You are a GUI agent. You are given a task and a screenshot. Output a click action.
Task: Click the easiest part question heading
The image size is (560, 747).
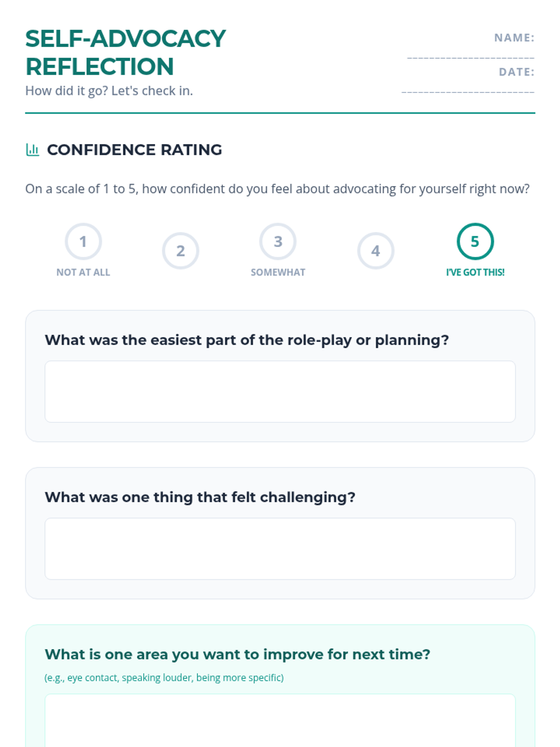coord(247,340)
